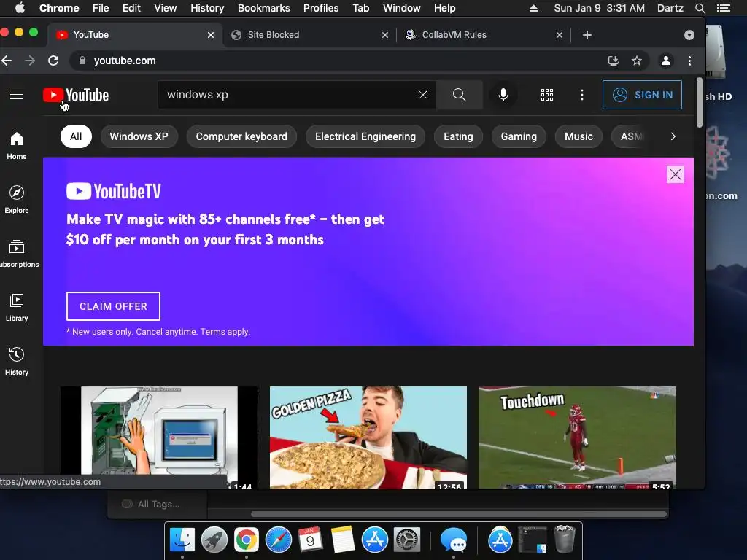The width and height of the screenshot is (747, 560).
Task: Open the Apple menu
Action: pyautogui.click(x=20, y=8)
